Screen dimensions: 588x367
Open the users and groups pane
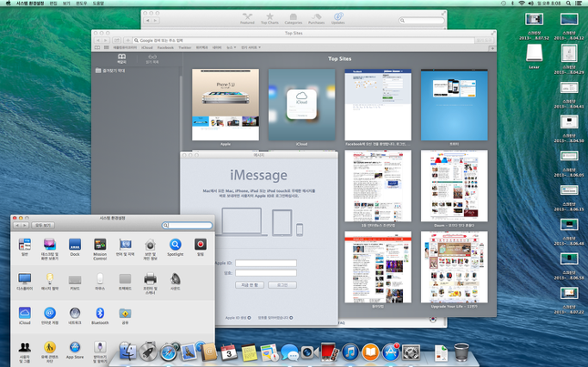tap(25, 351)
